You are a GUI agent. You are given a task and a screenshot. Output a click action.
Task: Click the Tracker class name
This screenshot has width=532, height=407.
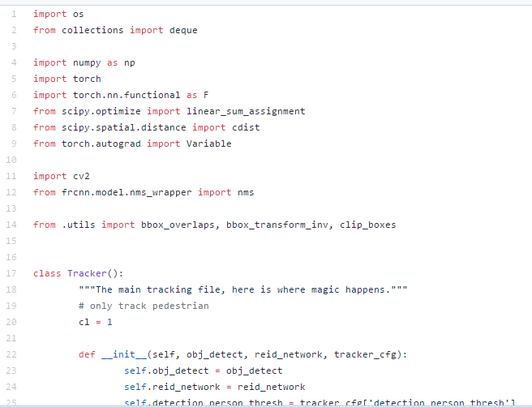tap(87, 273)
